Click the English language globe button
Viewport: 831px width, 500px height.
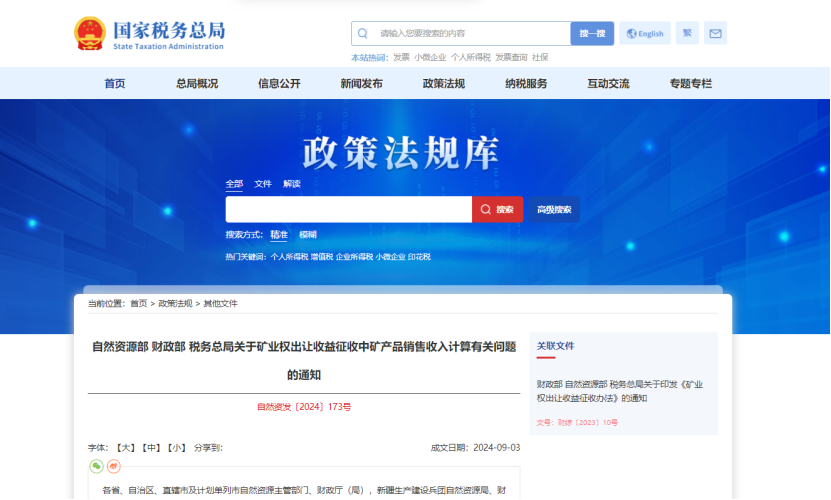[x=645, y=33]
